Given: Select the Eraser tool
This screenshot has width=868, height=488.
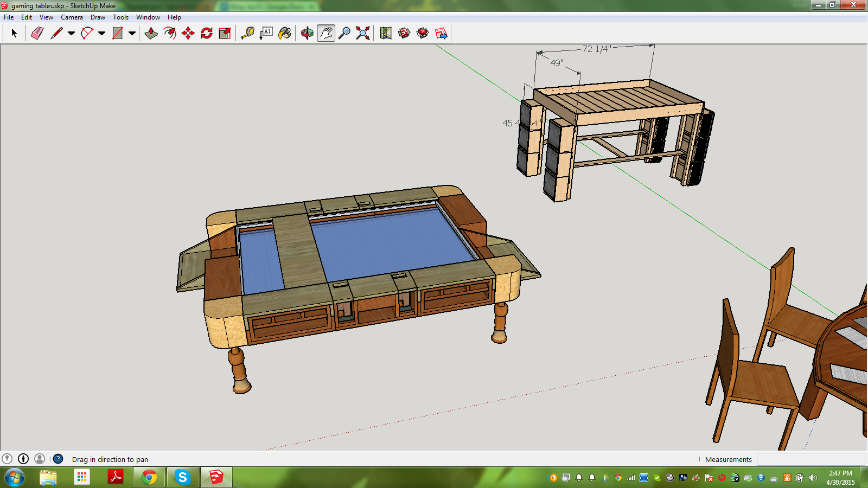Looking at the screenshot, I should click(37, 34).
